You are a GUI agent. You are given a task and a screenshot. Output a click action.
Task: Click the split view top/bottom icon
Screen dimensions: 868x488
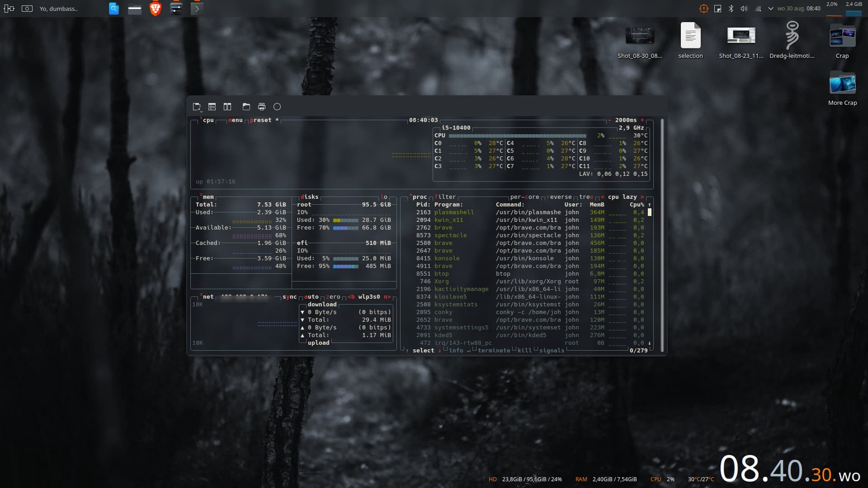click(212, 107)
